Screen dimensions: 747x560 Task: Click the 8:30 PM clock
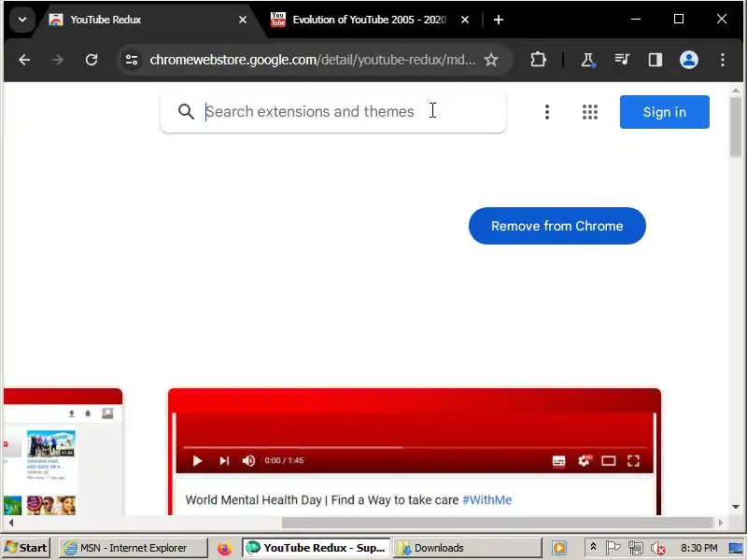pyautogui.click(x=698, y=548)
